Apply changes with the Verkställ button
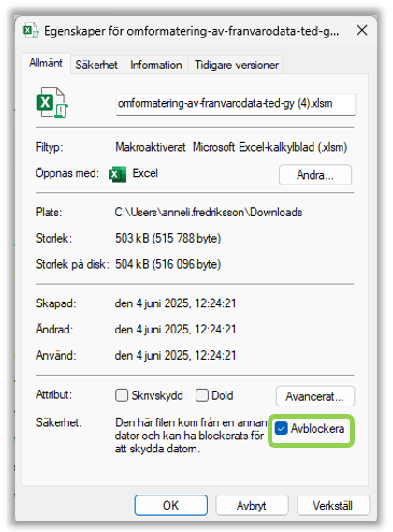Image resolution: width=393 pixels, height=532 pixels. 332,505
